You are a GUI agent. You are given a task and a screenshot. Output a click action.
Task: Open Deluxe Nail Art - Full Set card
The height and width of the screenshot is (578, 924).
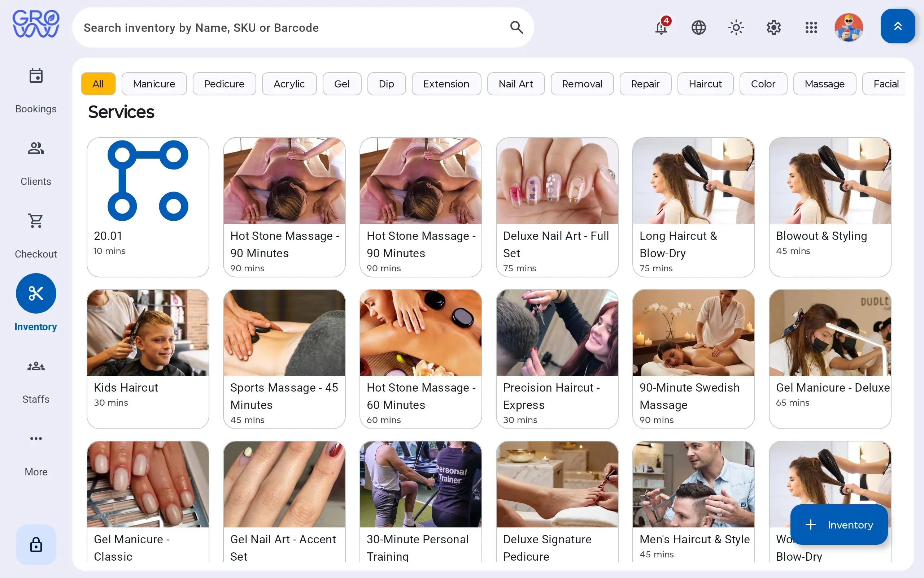[557, 207]
